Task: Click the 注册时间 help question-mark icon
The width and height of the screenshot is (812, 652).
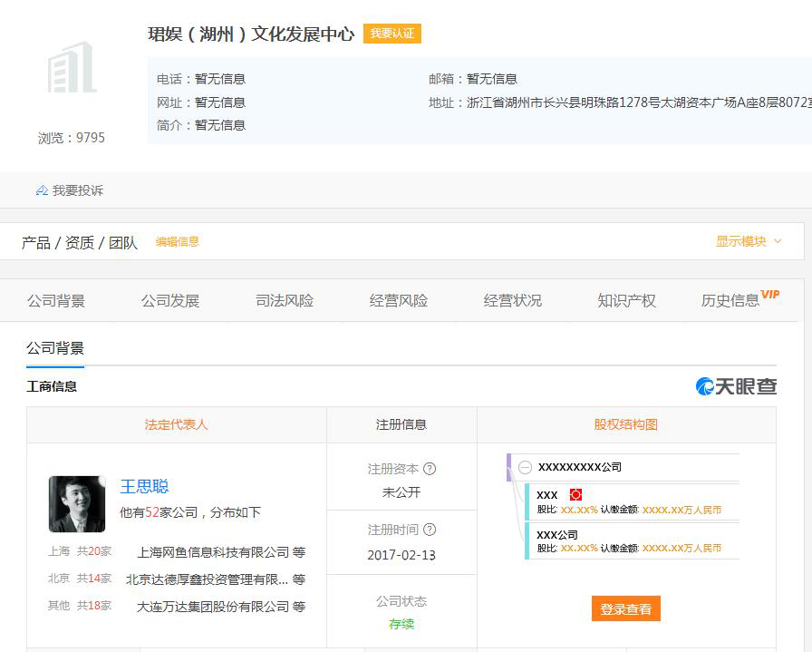Action: tap(430, 530)
